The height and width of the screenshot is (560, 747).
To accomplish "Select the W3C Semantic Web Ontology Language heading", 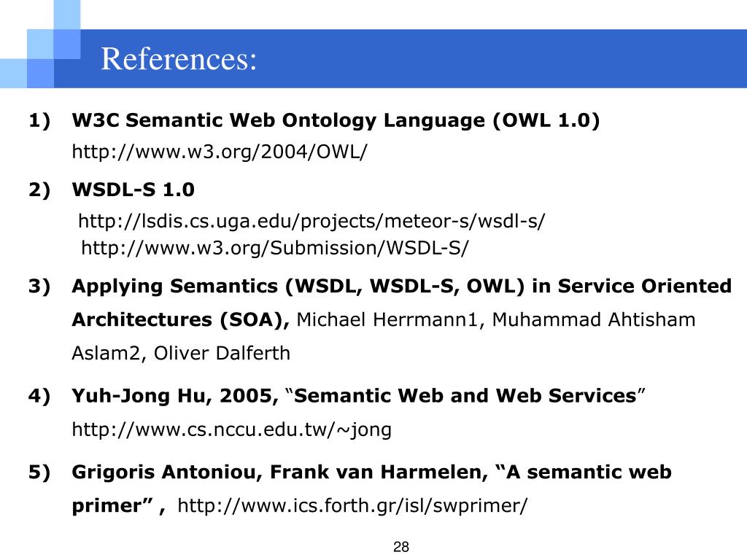I will point(336,120).
